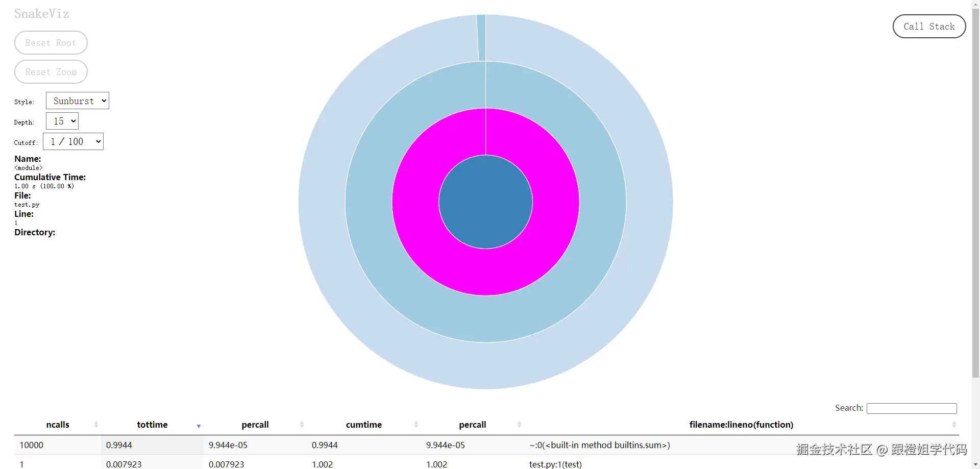Select the outermost light blue sunburst ring
This screenshot has width=980, height=469.
pyautogui.click(x=485, y=365)
